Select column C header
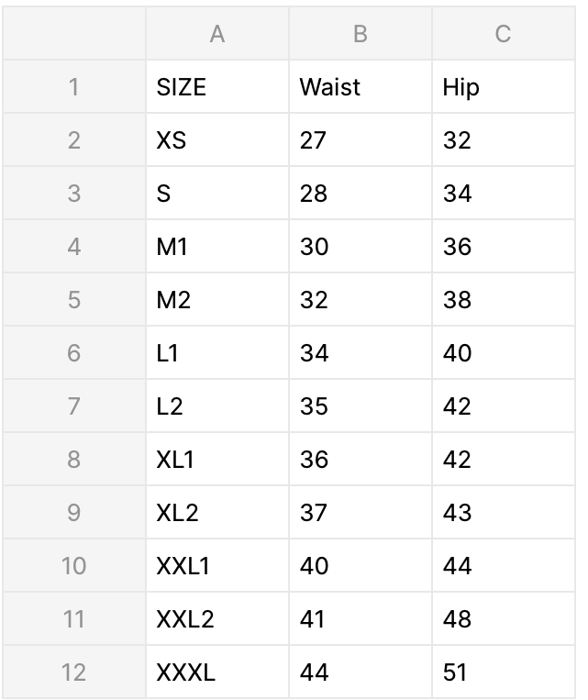588x700 pixels. tap(503, 35)
